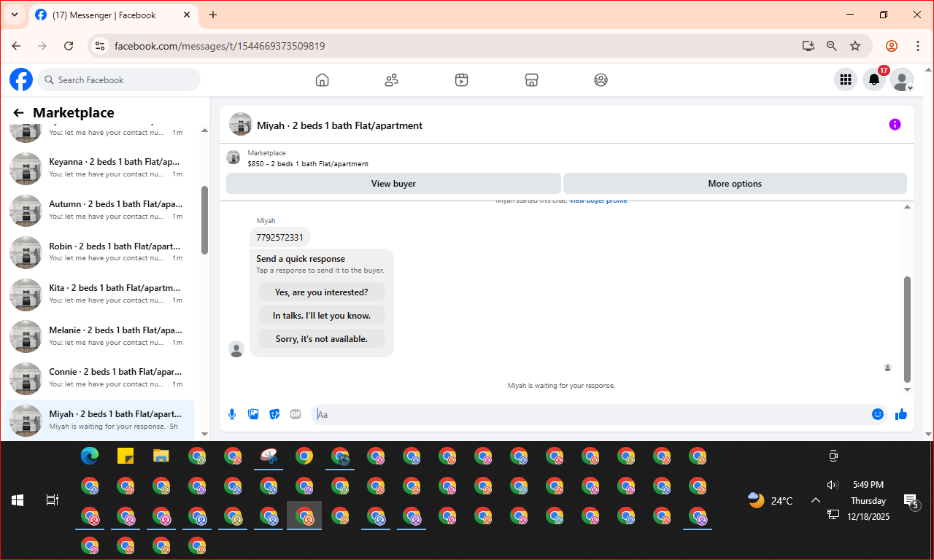This screenshot has height=560, width=934.
Task: Click the zoom magnifier icon in address bar
Action: (x=832, y=46)
